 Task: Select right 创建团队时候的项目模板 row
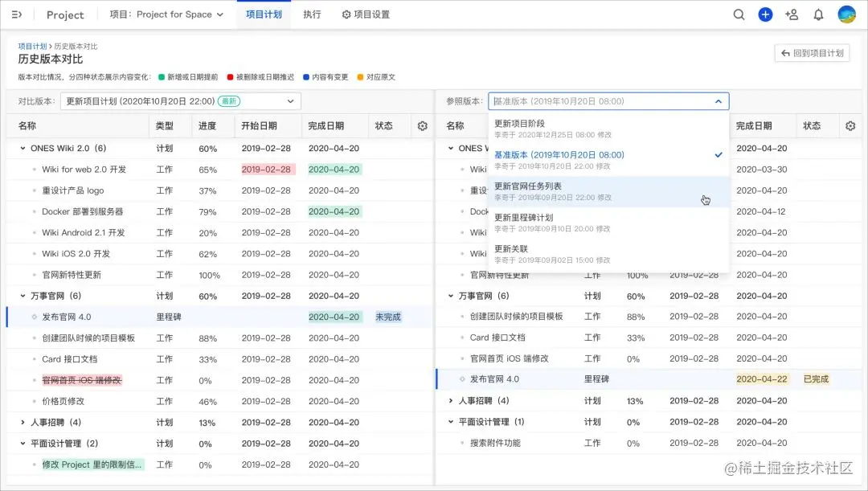[649, 316]
